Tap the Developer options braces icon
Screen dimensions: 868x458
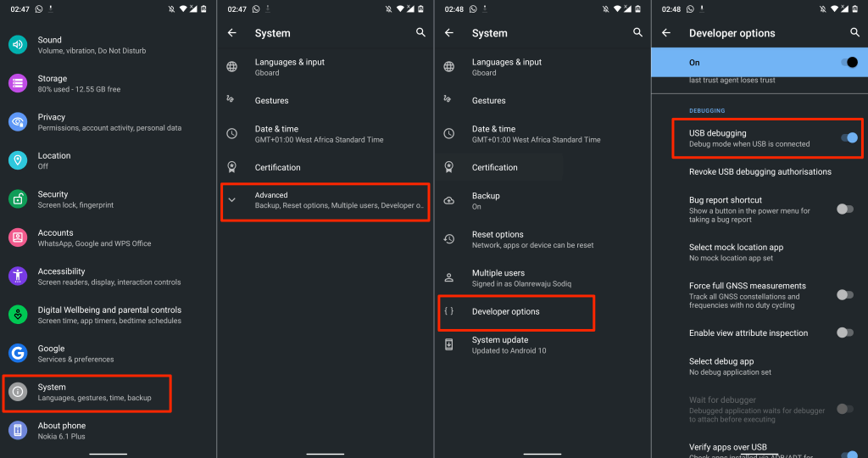[x=449, y=311]
